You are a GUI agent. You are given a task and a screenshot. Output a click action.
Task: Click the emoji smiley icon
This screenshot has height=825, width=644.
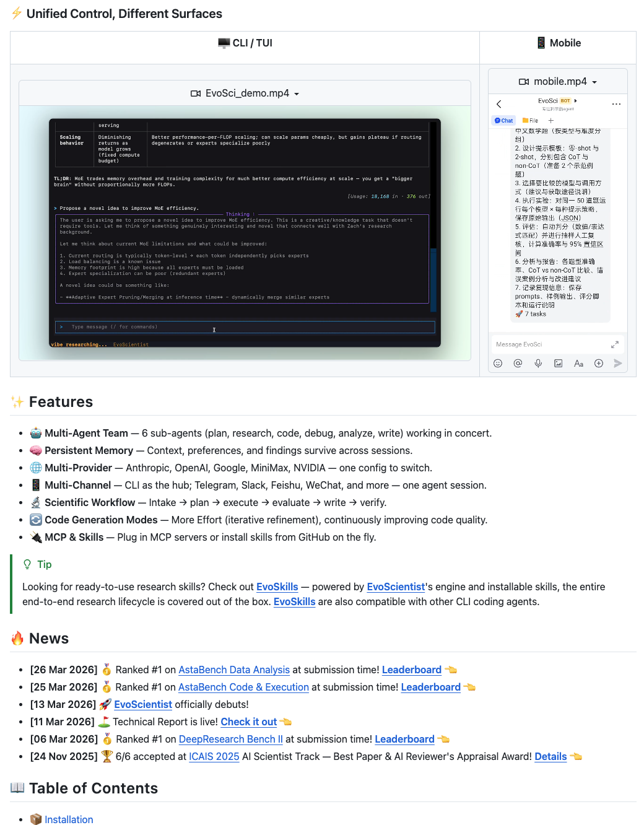coord(498,364)
